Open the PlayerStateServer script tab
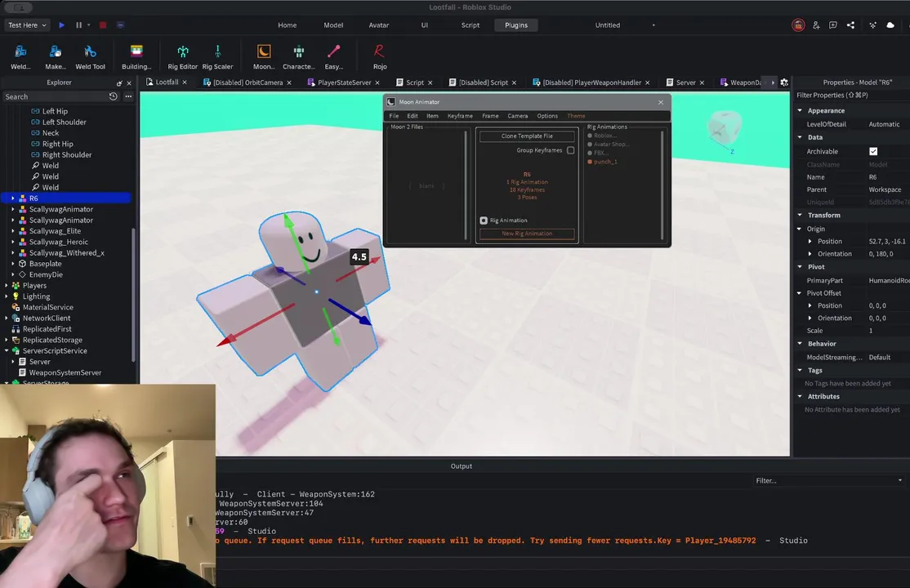 [x=344, y=82]
